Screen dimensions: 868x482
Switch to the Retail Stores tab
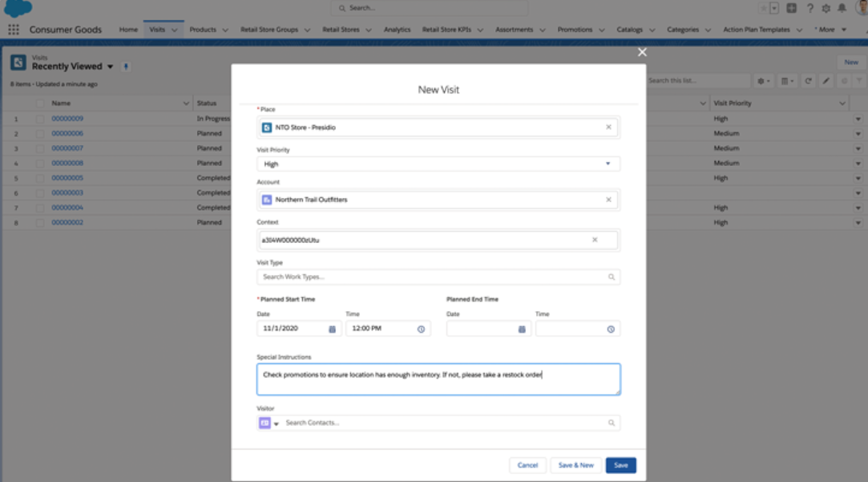pyautogui.click(x=341, y=30)
